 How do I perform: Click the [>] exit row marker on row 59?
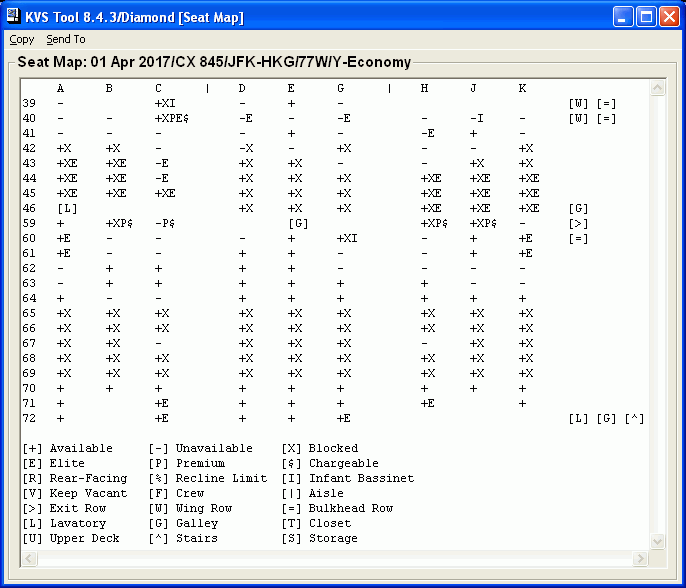point(578,224)
